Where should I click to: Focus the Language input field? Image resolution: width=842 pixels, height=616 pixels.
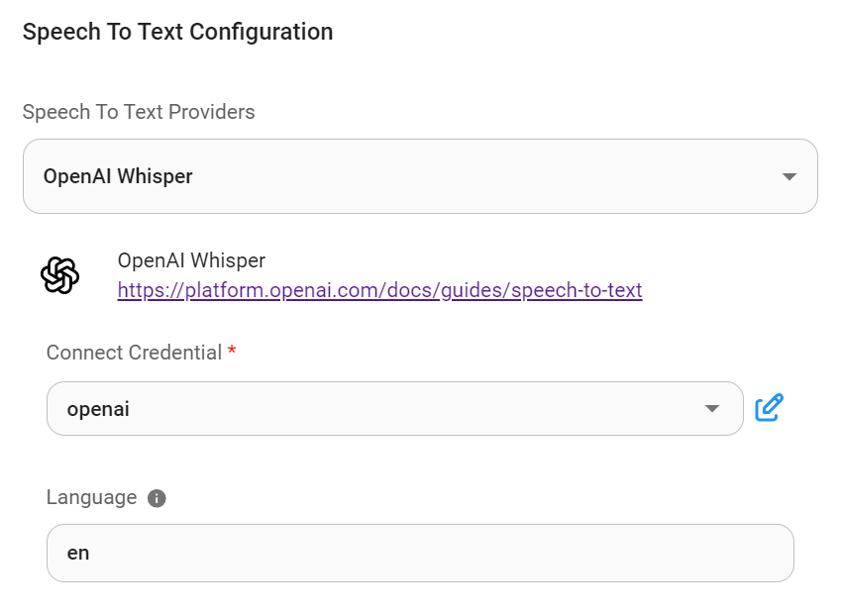coord(420,553)
